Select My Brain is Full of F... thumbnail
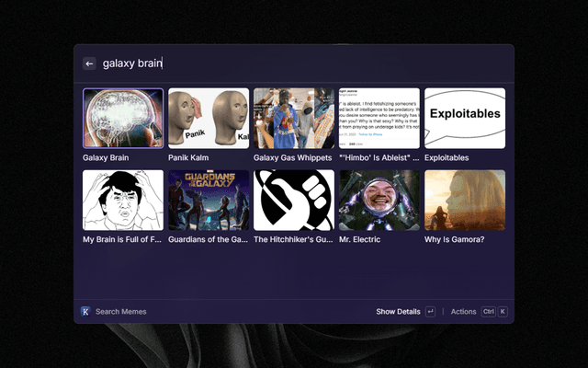Image resolution: width=588 pixels, height=368 pixels. [123, 201]
